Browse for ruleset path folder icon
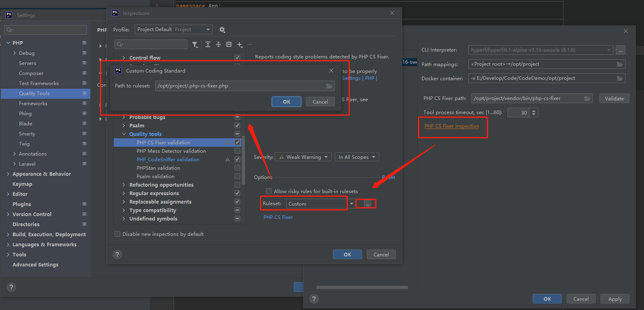This screenshot has height=310, width=644. tap(329, 86)
